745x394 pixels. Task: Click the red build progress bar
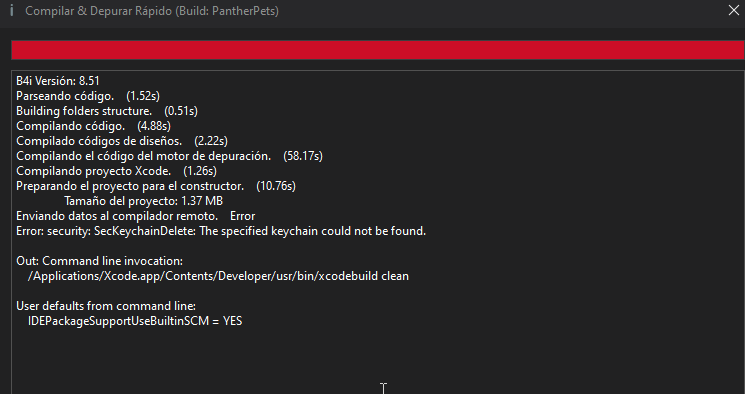coord(378,50)
